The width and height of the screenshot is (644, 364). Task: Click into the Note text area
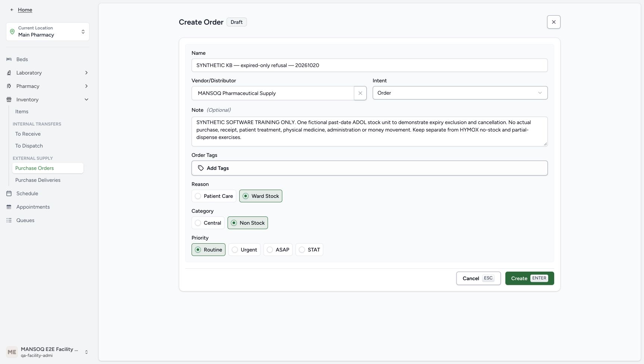click(370, 132)
